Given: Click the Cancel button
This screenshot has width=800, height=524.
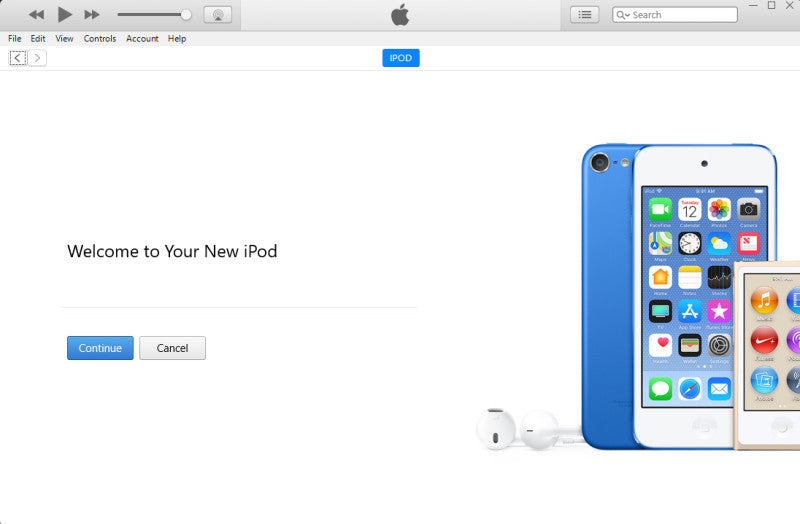Looking at the screenshot, I should pyautogui.click(x=172, y=348).
